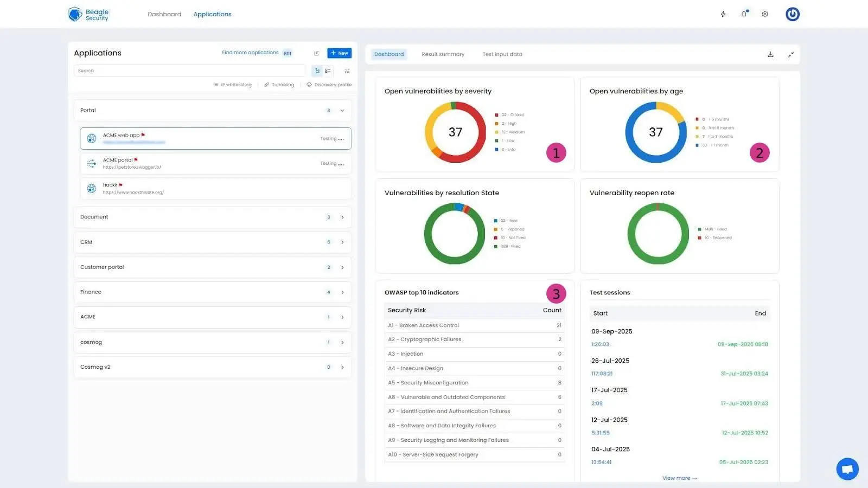
Task: Click inside the application search field
Action: tap(189, 70)
